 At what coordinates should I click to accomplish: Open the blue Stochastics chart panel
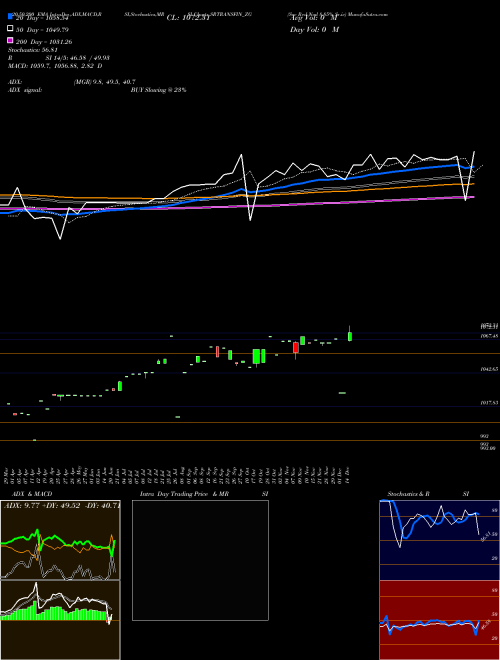click(x=439, y=540)
